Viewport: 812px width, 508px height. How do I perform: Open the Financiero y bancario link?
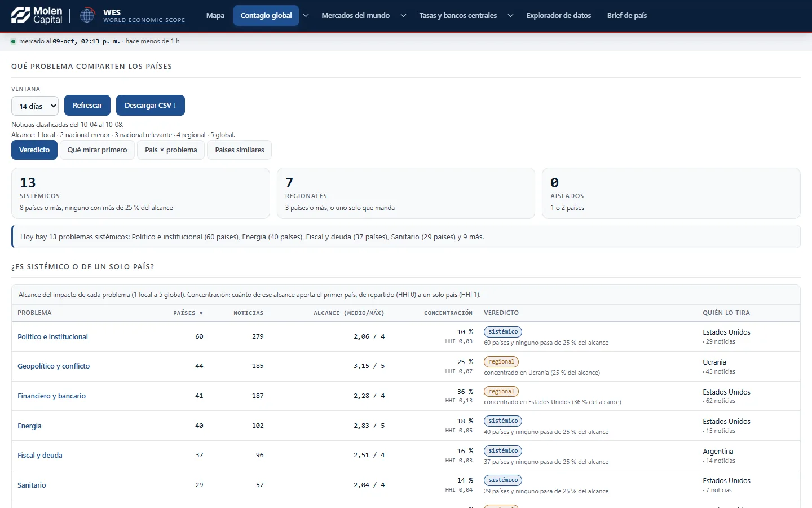[x=52, y=396]
